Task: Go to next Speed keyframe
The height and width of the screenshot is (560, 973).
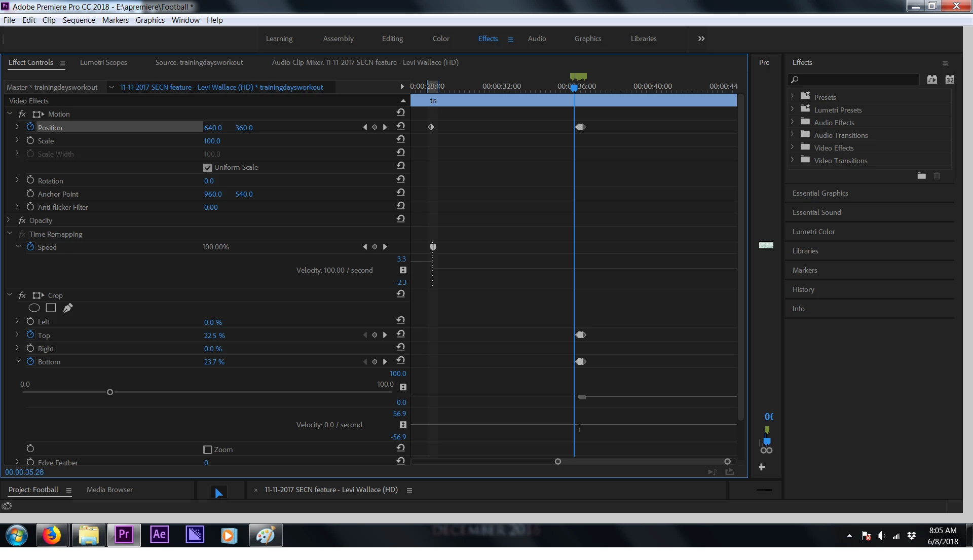Action: tap(385, 247)
